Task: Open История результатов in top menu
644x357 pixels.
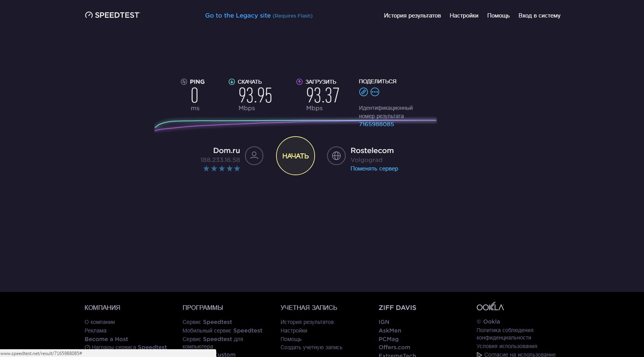Action: coord(412,16)
